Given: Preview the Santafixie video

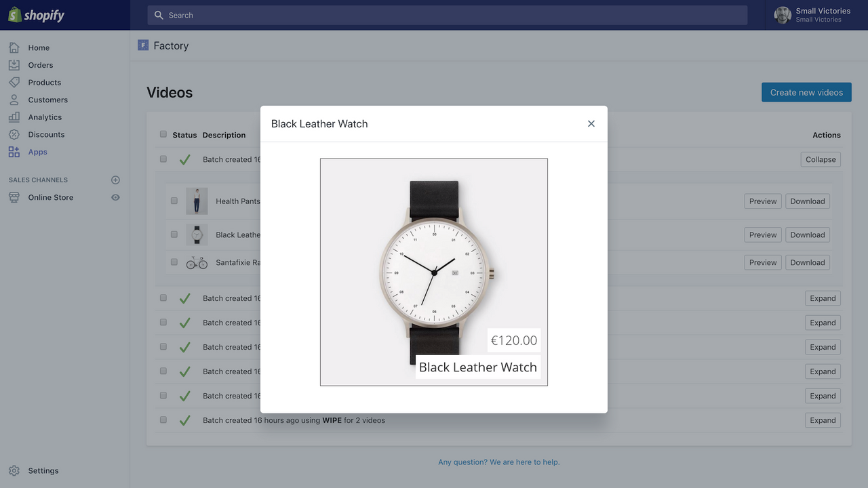Looking at the screenshot, I should click(x=763, y=262).
